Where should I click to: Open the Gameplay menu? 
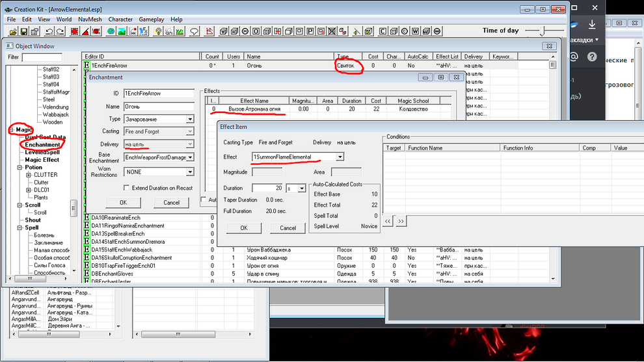pos(152,19)
